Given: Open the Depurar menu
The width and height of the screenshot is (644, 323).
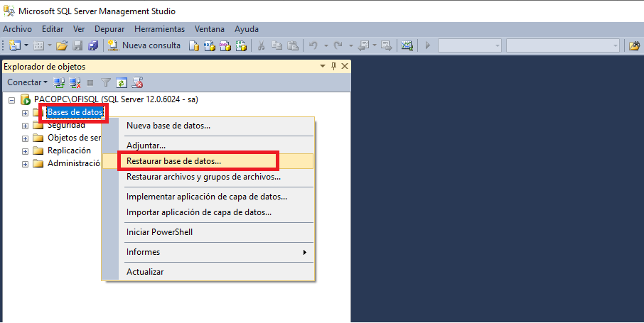Looking at the screenshot, I should click(109, 29).
